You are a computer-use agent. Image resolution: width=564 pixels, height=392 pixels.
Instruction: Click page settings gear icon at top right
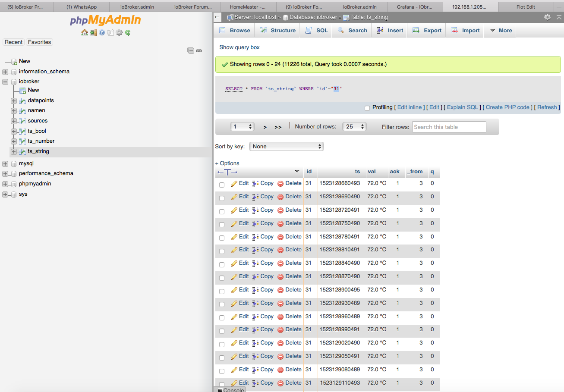547,17
